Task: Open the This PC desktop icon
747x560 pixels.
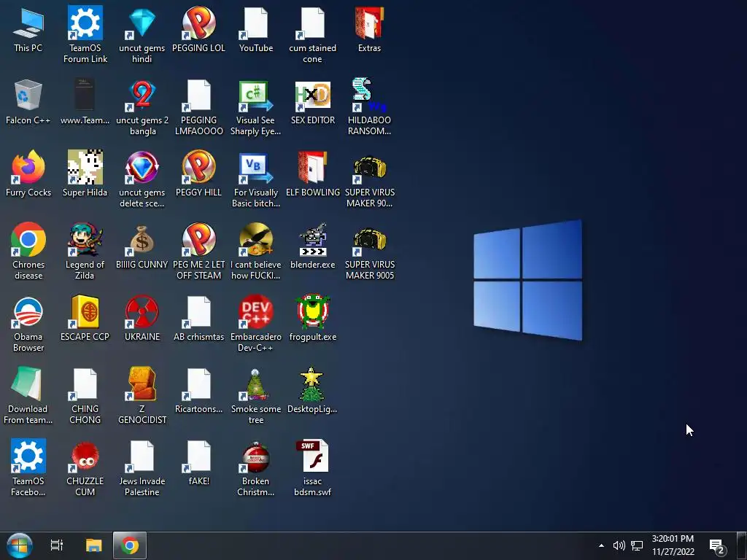Action: point(28,29)
